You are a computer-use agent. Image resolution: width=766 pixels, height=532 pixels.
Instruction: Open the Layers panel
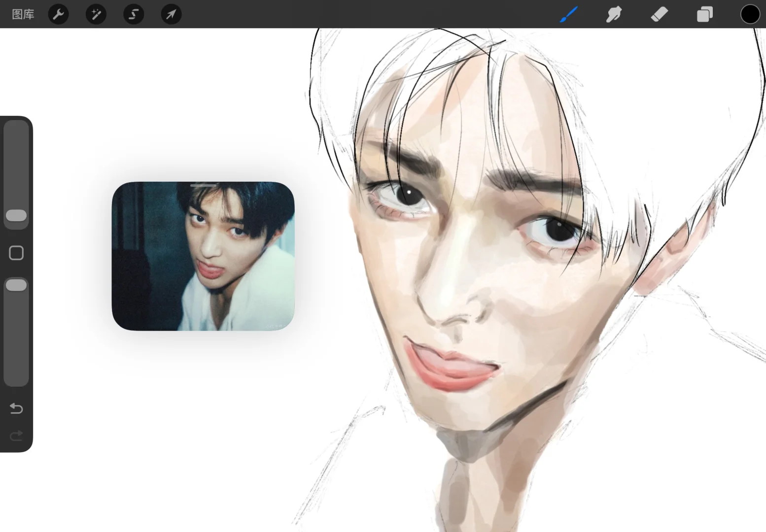click(x=705, y=14)
